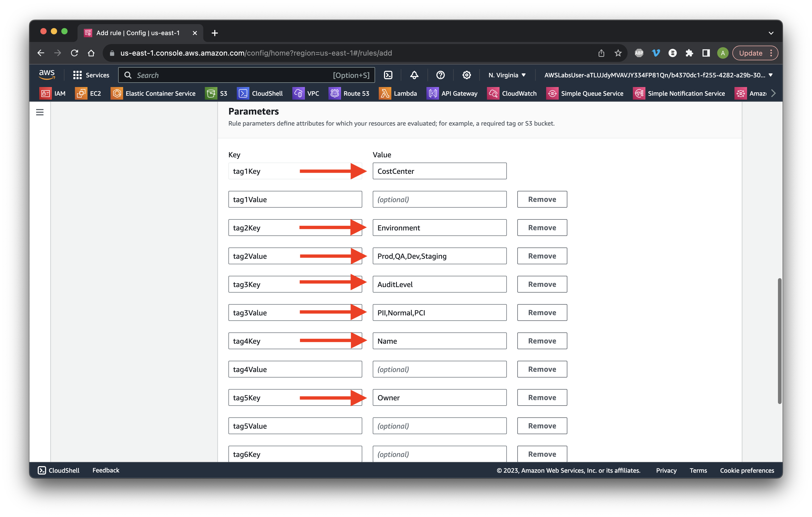The image size is (812, 517).
Task: Remove the tag3Key parameter
Action: pyautogui.click(x=542, y=284)
